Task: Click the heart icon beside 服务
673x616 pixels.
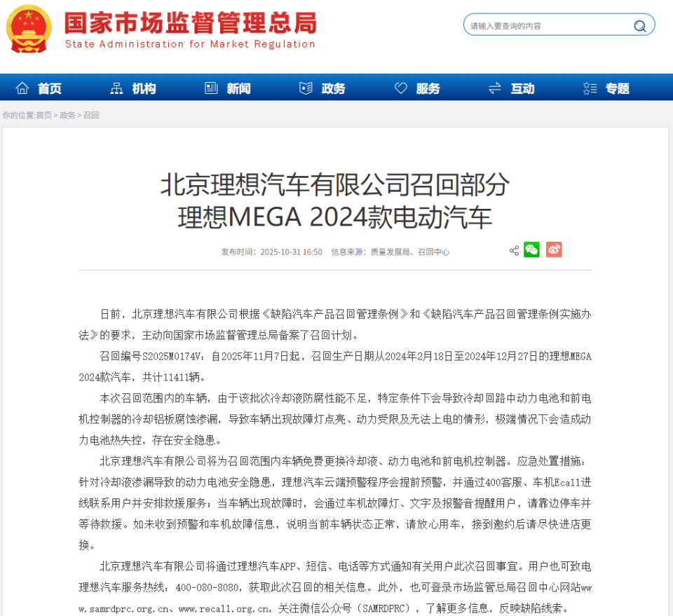Action: point(400,88)
